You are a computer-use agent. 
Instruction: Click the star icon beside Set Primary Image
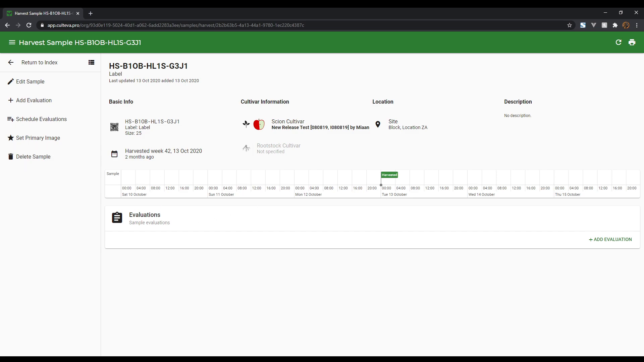click(10, 138)
